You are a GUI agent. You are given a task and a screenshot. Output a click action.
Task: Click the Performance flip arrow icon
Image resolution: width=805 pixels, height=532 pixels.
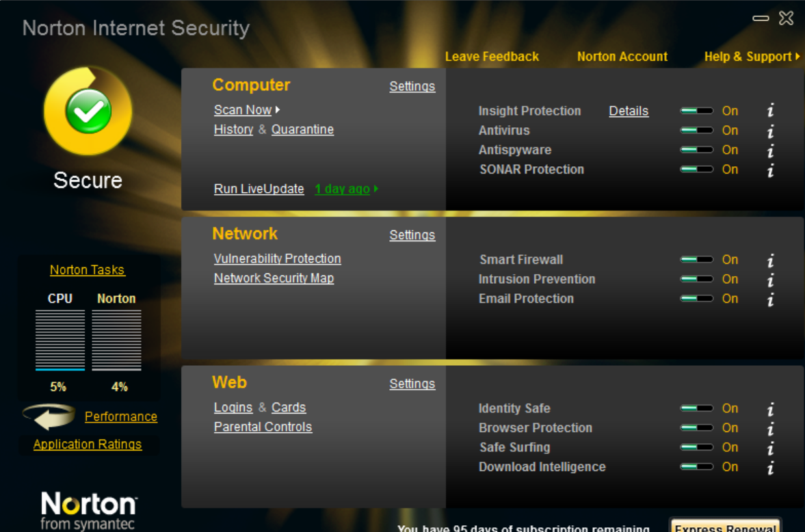point(49,416)
